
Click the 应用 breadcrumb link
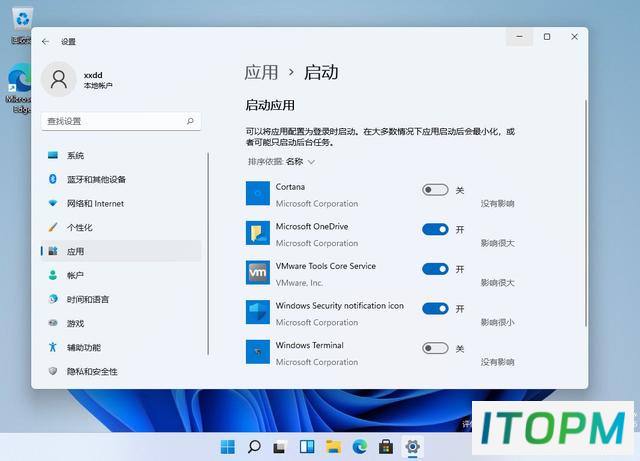(261, 73)
